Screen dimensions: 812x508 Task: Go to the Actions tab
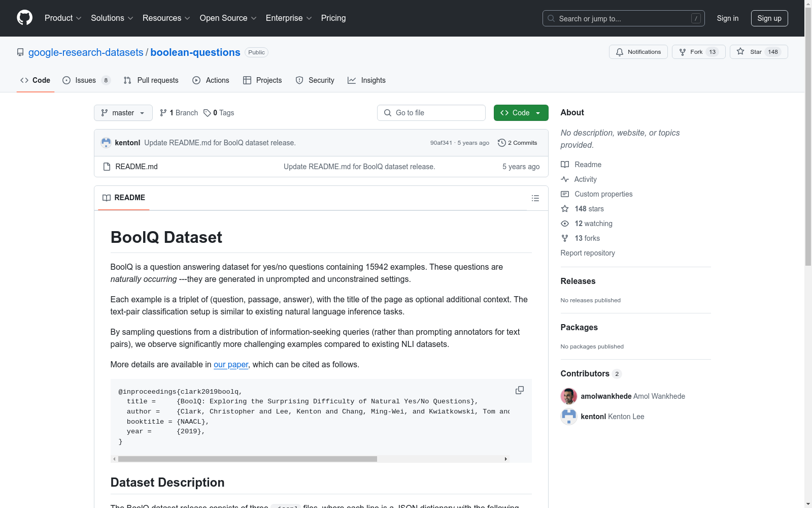pyautogui.click(x=211, y=80)
